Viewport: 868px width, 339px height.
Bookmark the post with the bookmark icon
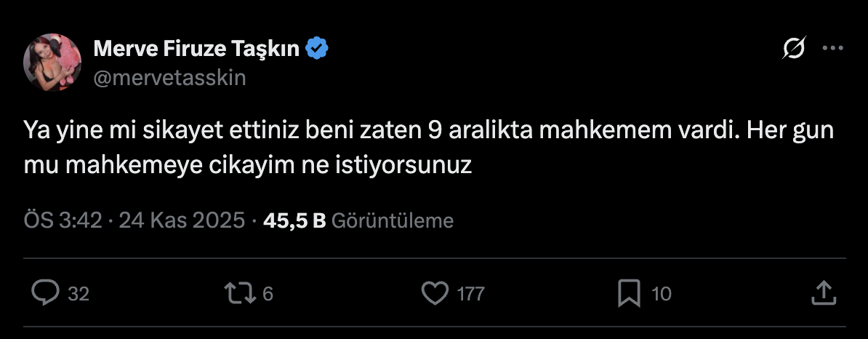(x=628, y=293)
